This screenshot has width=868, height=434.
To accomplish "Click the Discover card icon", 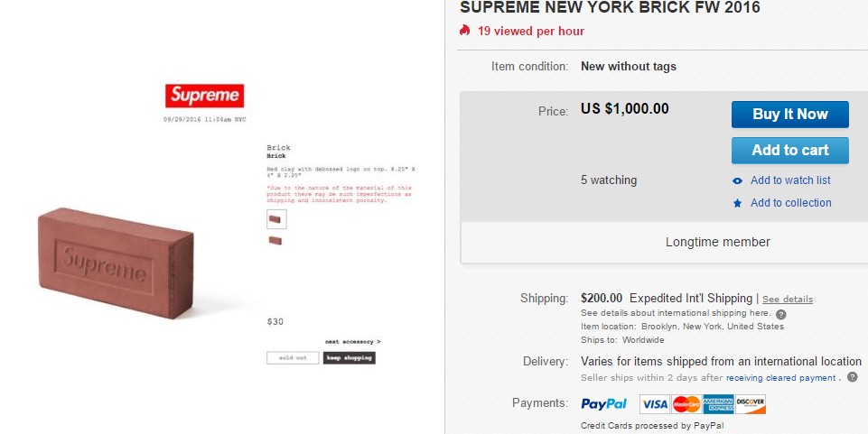I will coord(751,403).
